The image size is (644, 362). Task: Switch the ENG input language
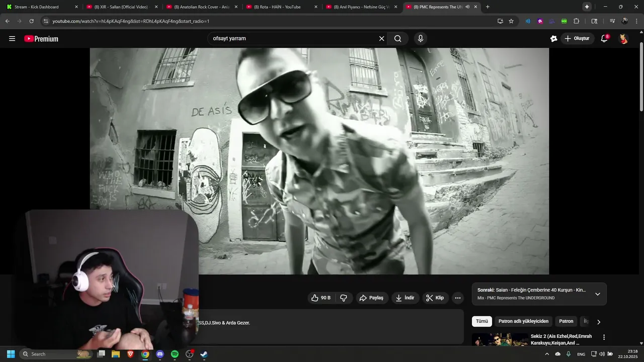click(581, 354)
